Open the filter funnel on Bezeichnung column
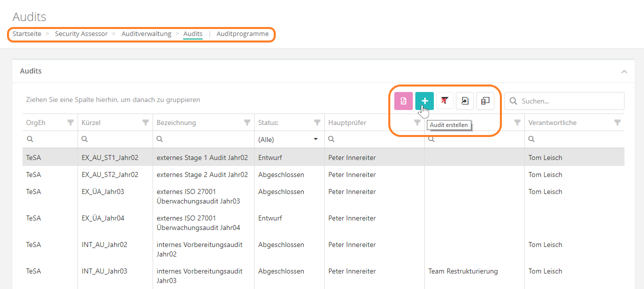The width and height of the screenshot is (644, 289). [x=247, y=122]
